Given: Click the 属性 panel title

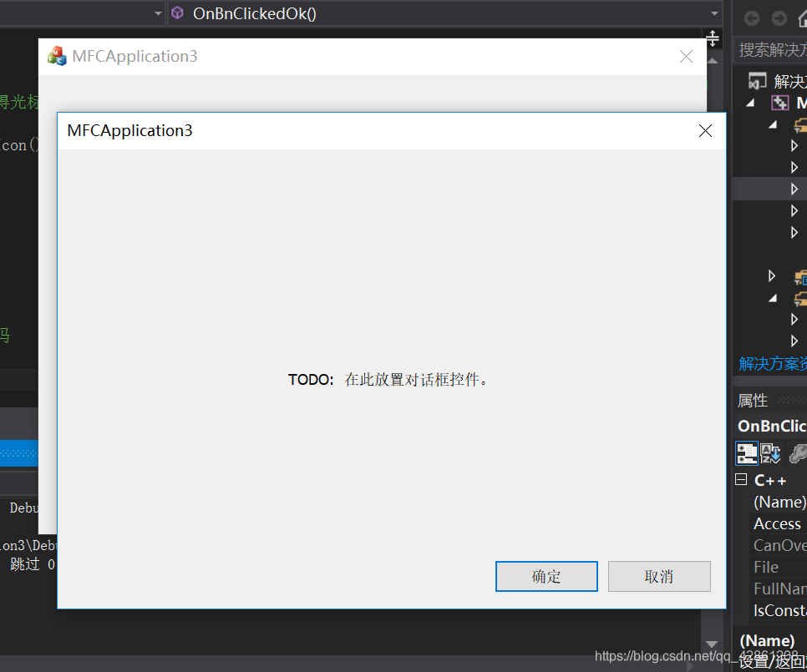Looking at the screenshot, I should pyautogui.click(x=753, y=401).
